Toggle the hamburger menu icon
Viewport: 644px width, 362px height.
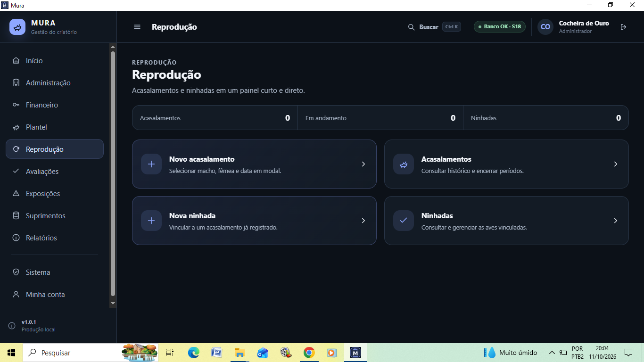(x=137, y=27)
